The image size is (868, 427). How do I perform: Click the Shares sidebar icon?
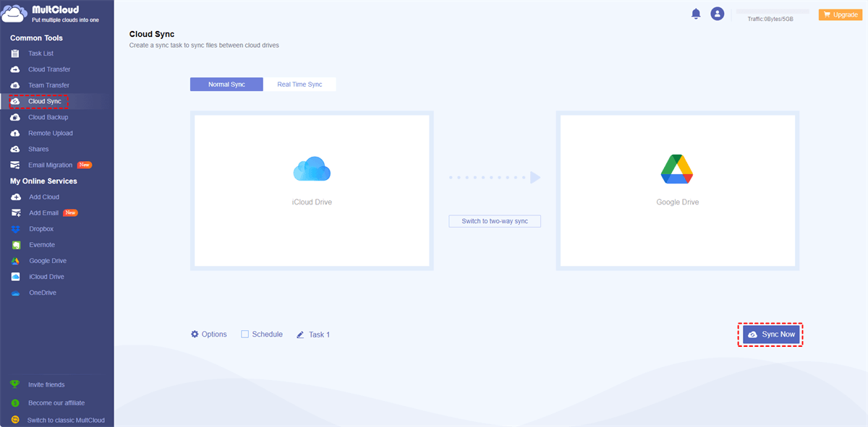pyautogui.click(x=15, y=149)
